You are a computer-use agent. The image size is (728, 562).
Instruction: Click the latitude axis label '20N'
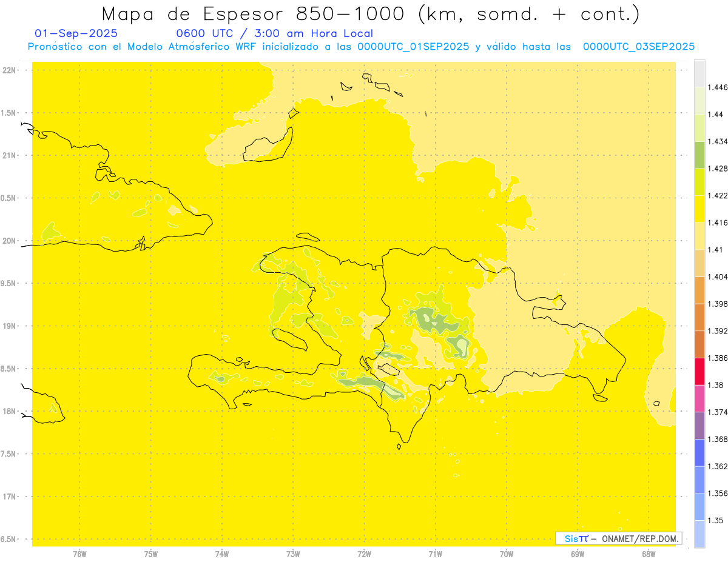click(x=9, y=241)
